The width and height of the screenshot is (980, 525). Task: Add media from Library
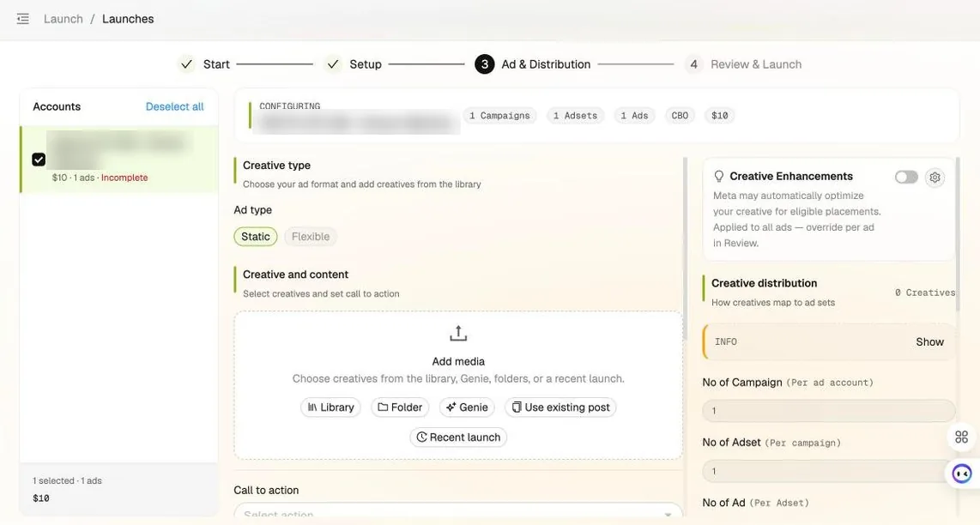coord(330,407)
